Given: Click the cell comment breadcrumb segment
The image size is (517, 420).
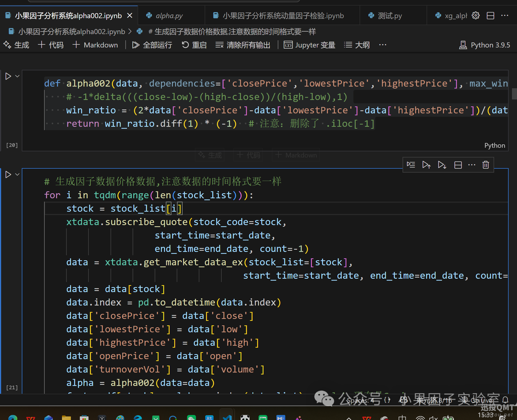Looking at the screenshot, I should coord(232,32).
